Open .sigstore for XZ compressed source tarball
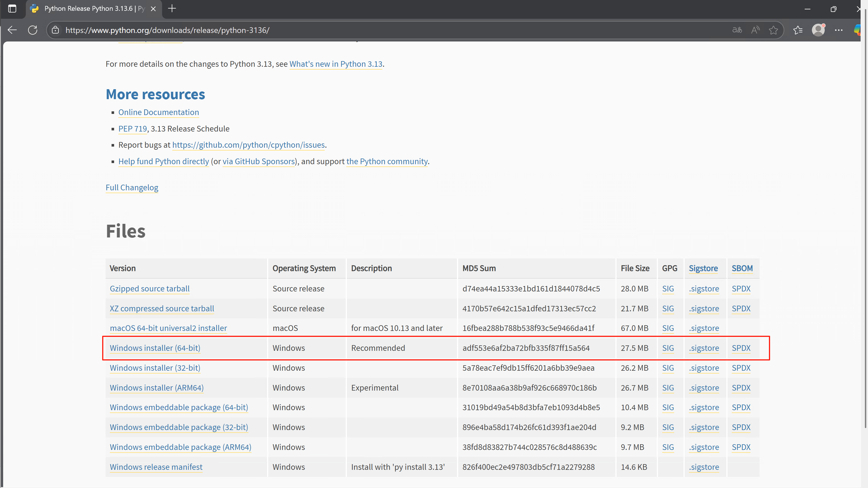The image size is (868, 488). click(704, 308)
